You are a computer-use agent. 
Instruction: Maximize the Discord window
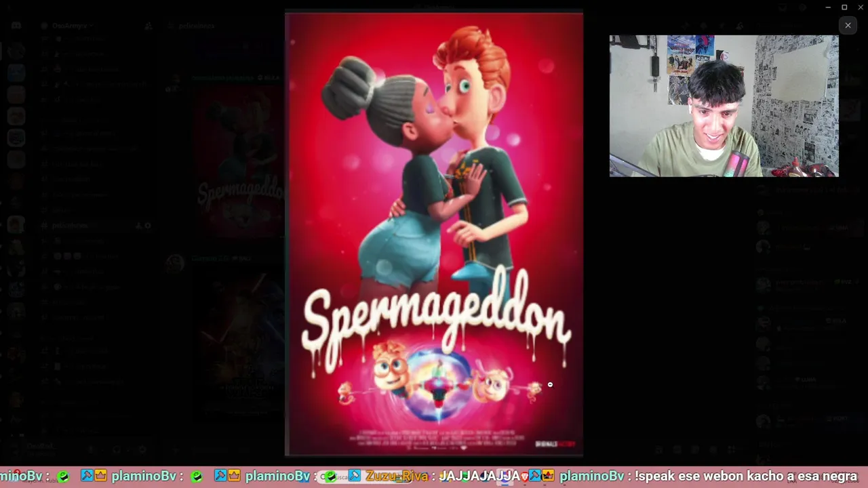coord(844,7)
